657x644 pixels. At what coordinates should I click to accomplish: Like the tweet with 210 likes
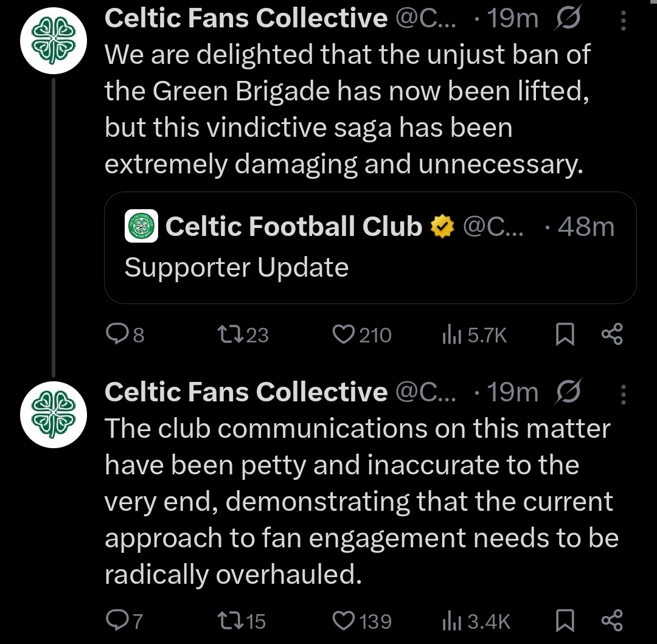point(344,334)
